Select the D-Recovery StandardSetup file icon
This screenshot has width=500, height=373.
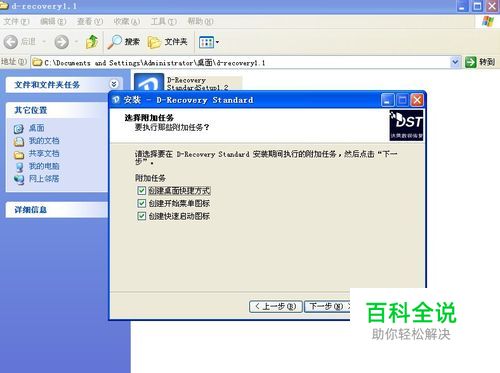click(149, 82)
